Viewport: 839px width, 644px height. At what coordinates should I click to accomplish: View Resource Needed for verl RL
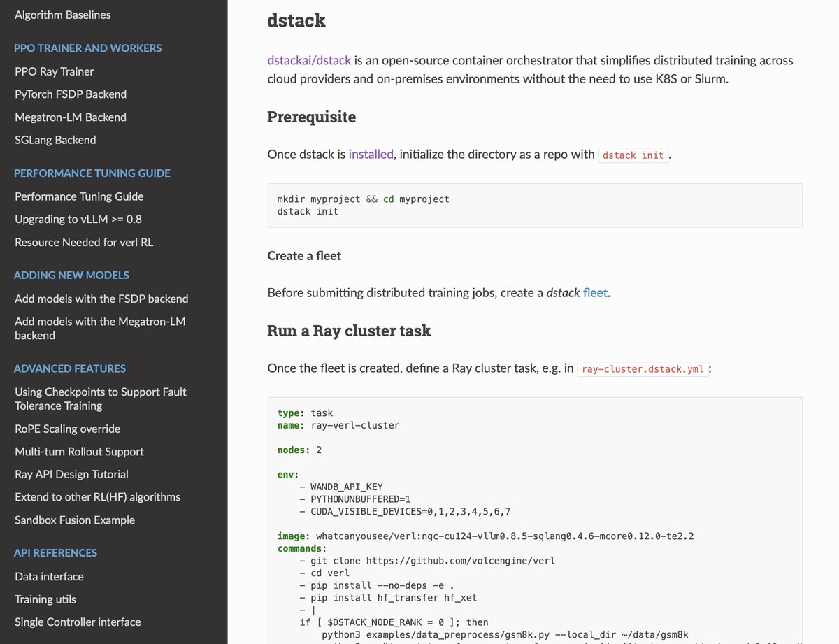[x=84, y=242]
